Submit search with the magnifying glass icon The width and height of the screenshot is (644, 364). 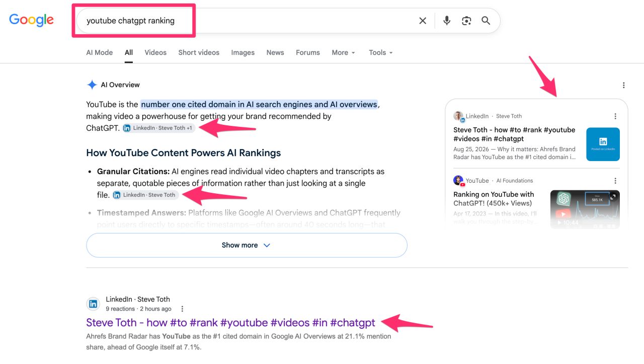coord(486,21)
